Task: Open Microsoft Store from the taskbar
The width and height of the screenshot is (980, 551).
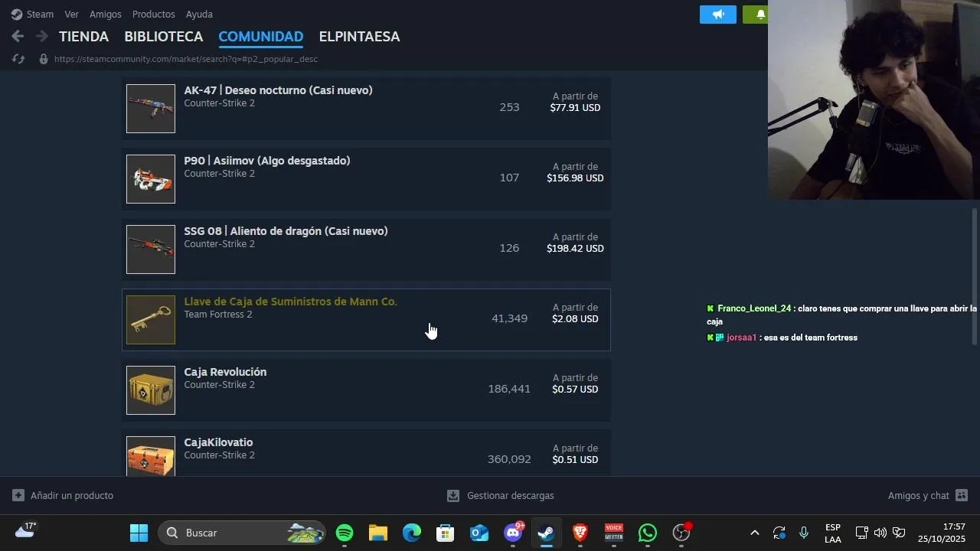Action: (x=446, y=533)
